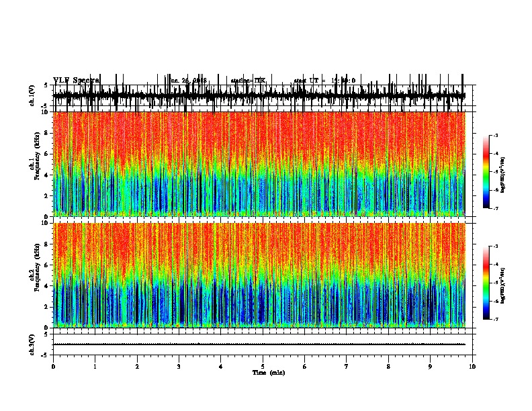Click time axis tick label '3'
Screen dimensions: 532x411
coord(179,367)
